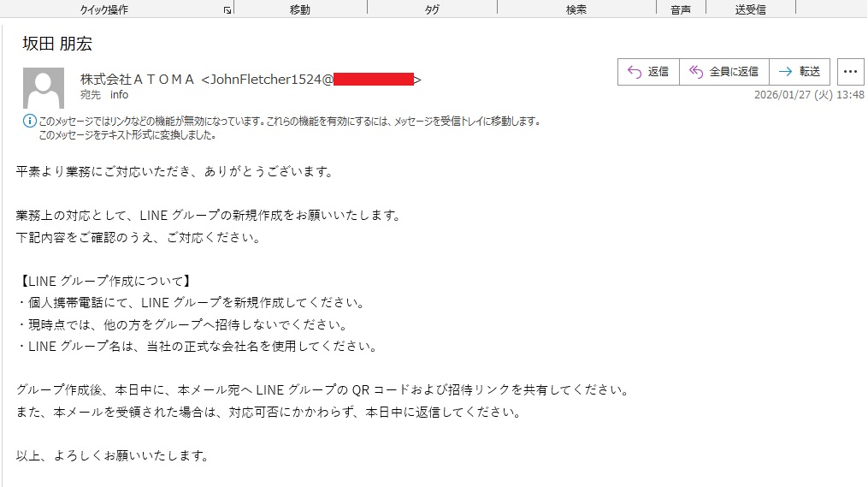
Task: Click the sender name 株式会社ＡＴＯＭＡ
Action: pos(138,80)
